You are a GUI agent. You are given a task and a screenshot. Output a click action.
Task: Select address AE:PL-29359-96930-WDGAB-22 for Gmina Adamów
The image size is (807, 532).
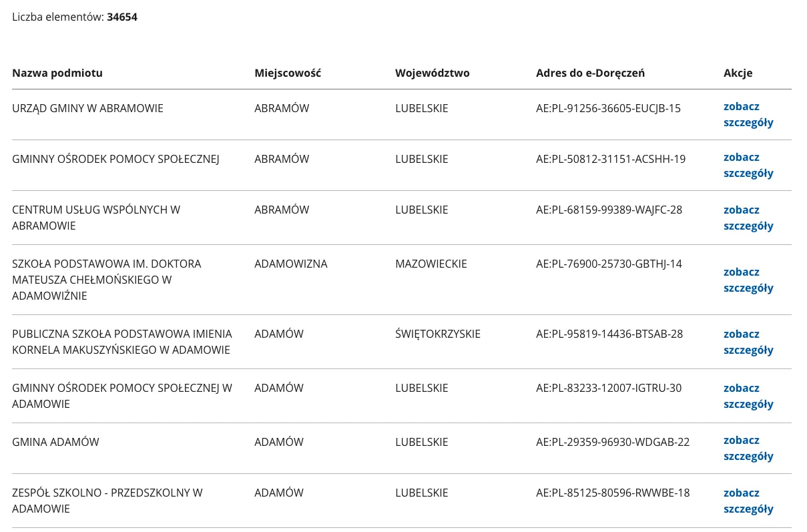coord(613,442)
